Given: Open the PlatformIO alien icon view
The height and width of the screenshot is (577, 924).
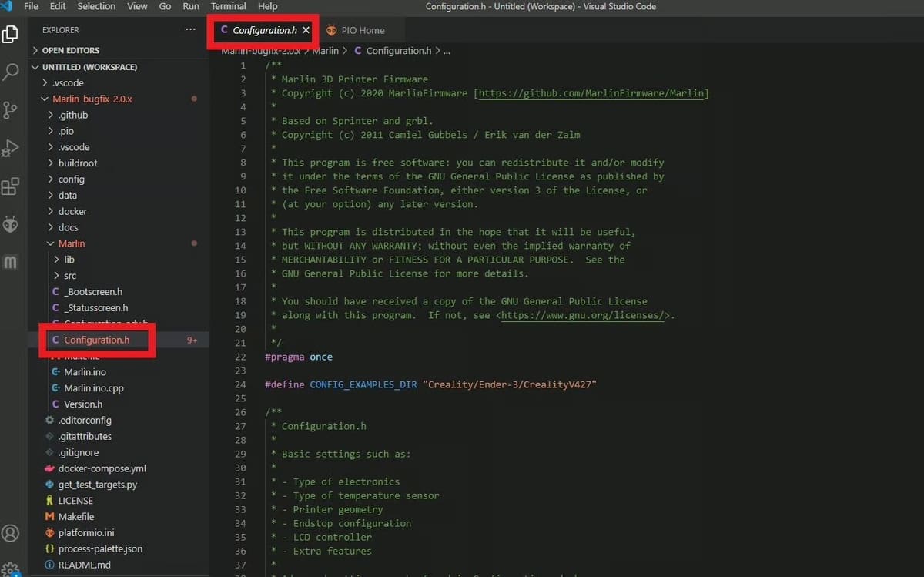Looking at the screenshot, I should coord(11,224).
